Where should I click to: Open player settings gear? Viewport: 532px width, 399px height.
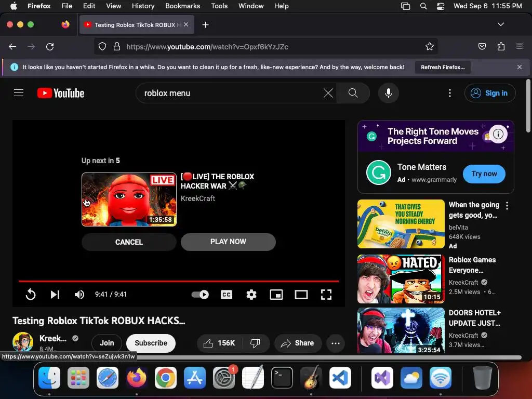(251, 294)
